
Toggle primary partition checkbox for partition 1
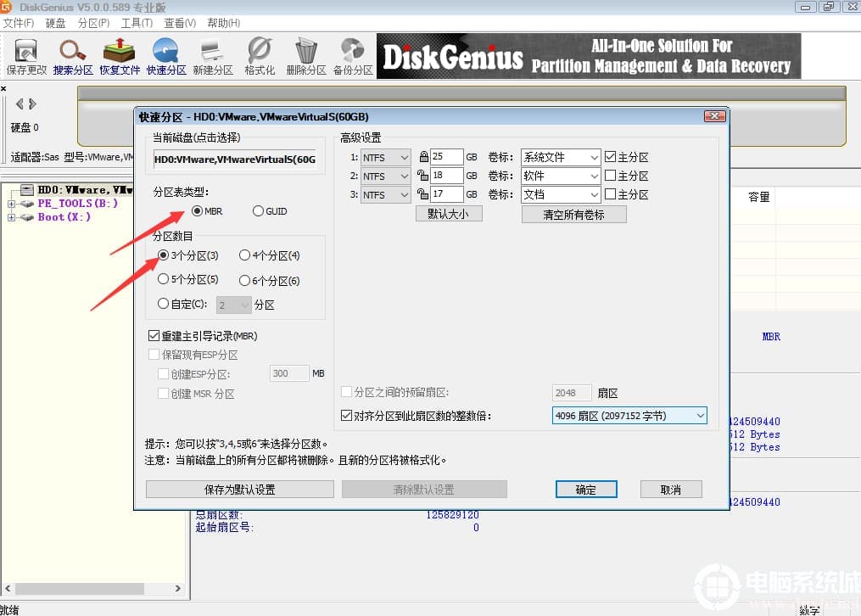tap(610, 156)
